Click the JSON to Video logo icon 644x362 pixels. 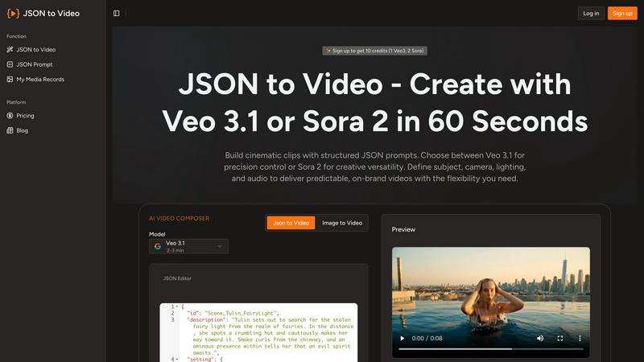pos(13,13)
